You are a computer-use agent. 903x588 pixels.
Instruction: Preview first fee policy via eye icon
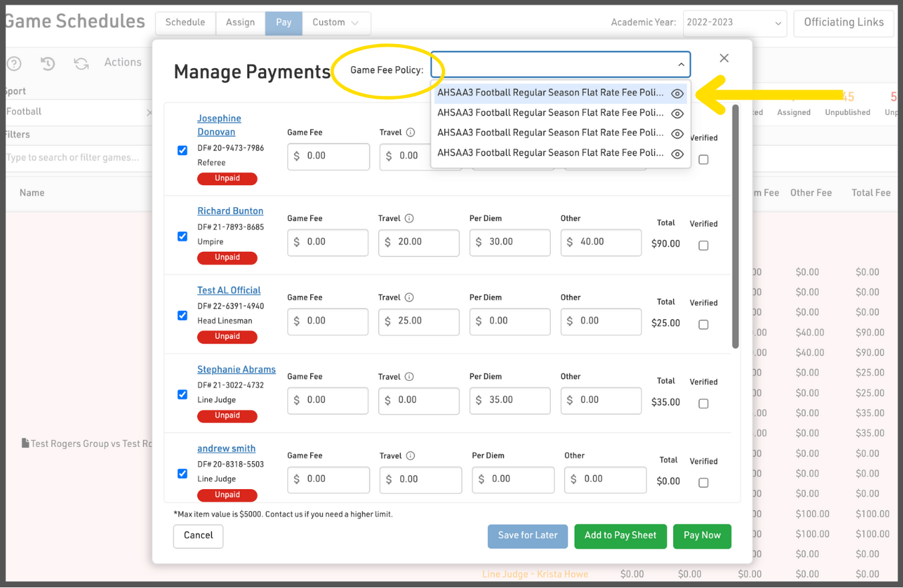point(677,94)
